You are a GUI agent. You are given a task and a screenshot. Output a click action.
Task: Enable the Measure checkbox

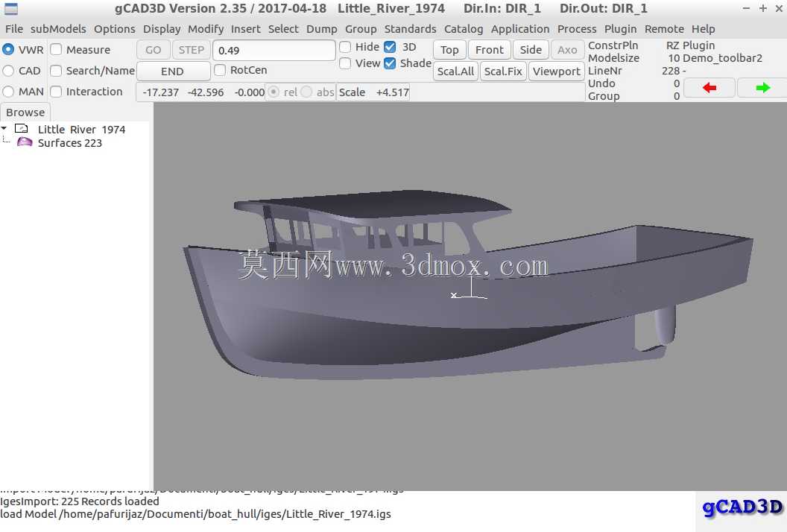click(x=56, y=50)
